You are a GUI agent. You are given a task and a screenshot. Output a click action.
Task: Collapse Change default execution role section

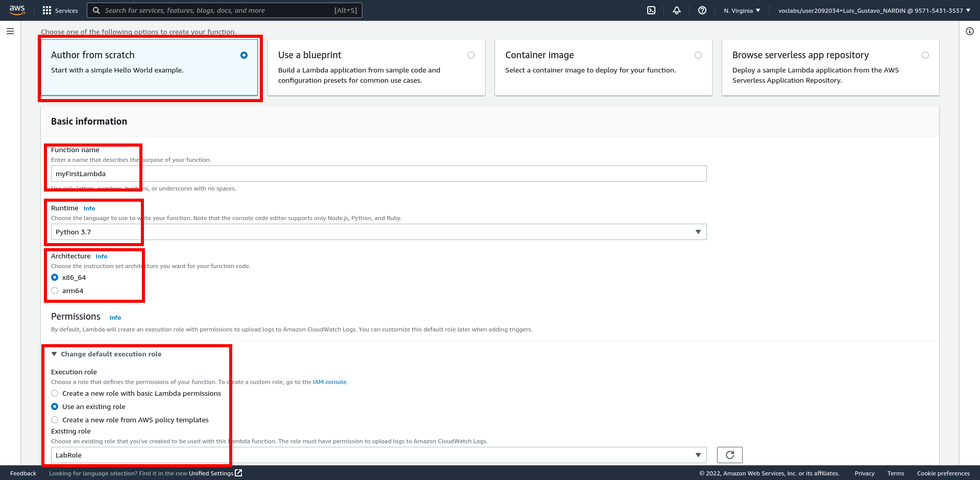(x=106, y=354)
